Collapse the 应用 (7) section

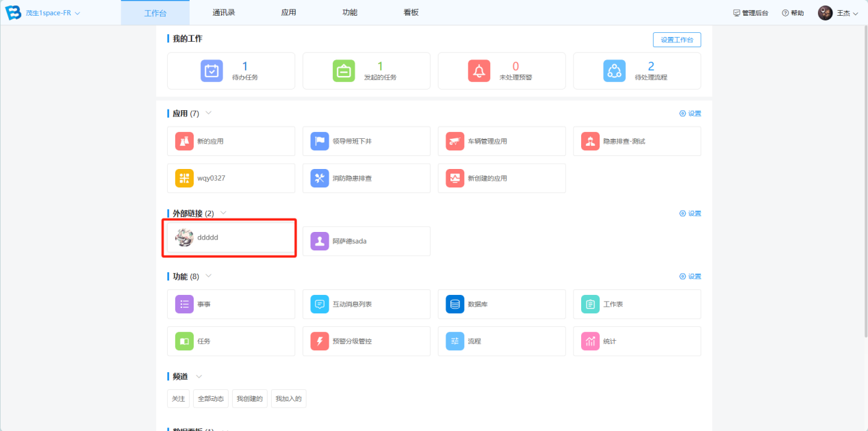[x=209, y=113]
